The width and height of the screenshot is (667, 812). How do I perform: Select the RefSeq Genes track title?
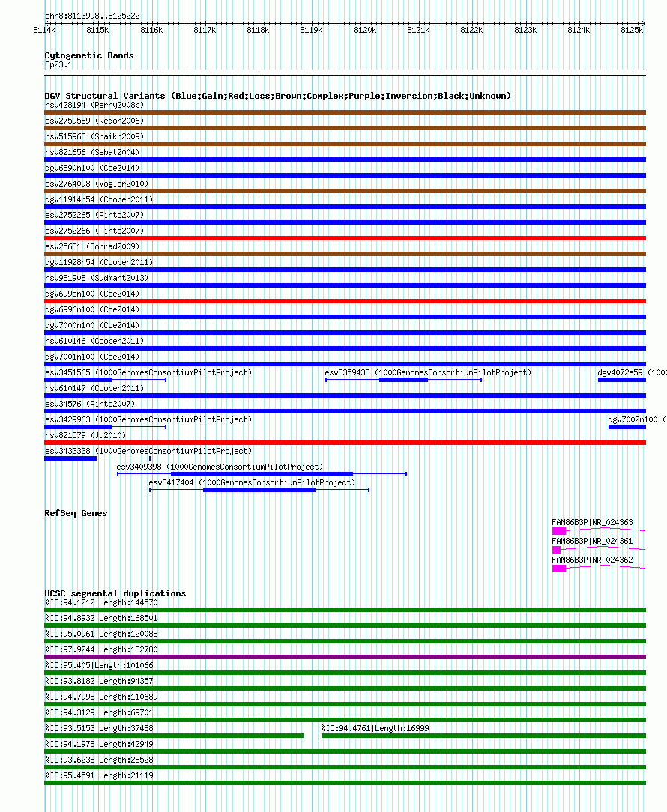tap(76, 513)
